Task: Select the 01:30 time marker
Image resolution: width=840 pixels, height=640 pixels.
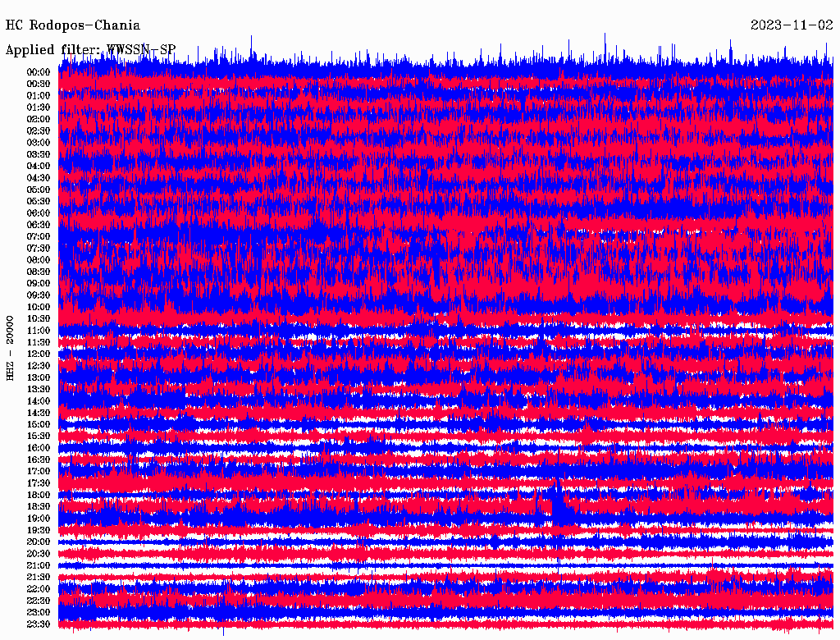Action: coord(39,107)
